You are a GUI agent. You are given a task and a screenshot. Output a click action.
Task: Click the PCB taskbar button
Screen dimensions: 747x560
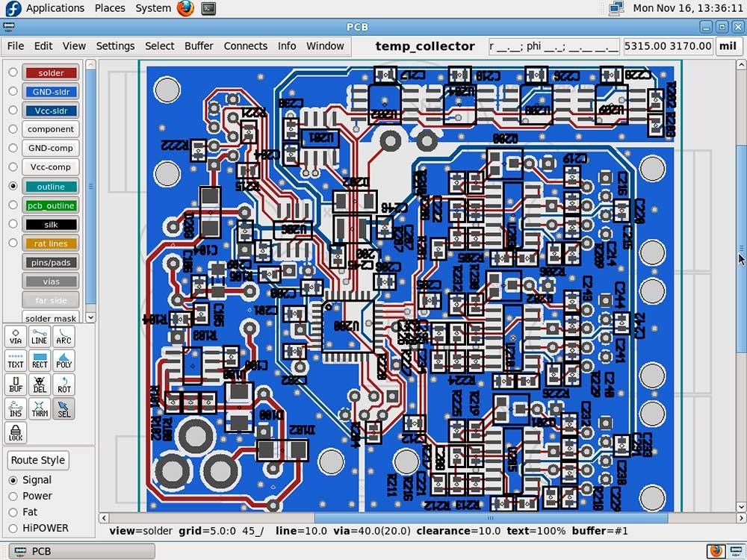[x=81, y=551]
